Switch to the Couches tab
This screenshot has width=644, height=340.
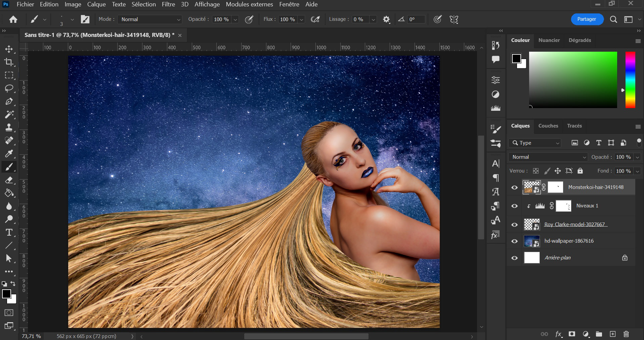(548, 126)
